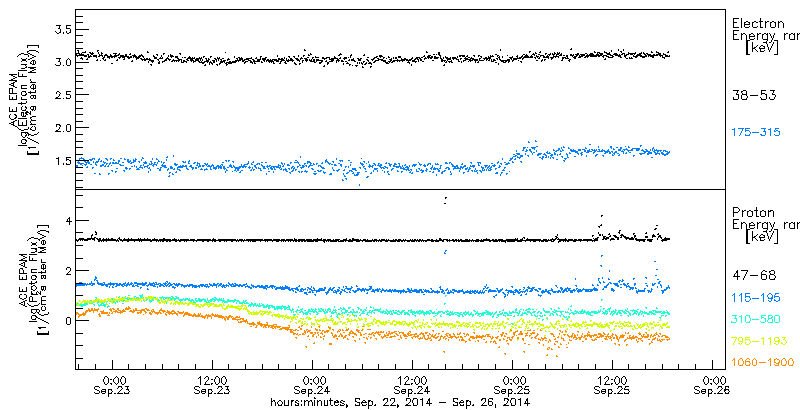Click the 310-580 cyan proton legend label
The height and width of the screenshot is (410, 800).
click(756, 319)
